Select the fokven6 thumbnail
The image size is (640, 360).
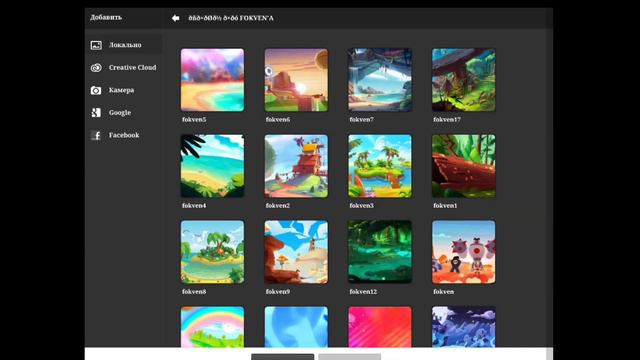point(296,80)
